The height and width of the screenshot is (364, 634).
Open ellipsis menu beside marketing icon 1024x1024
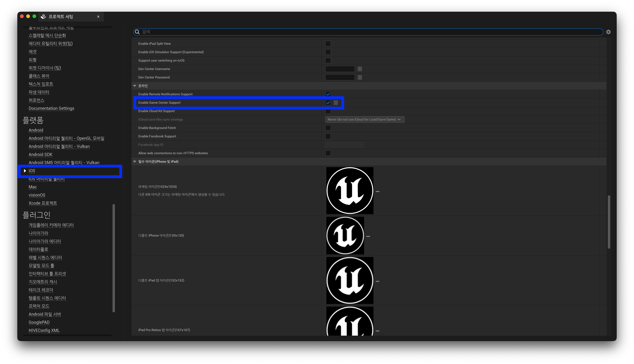[378, 192]
